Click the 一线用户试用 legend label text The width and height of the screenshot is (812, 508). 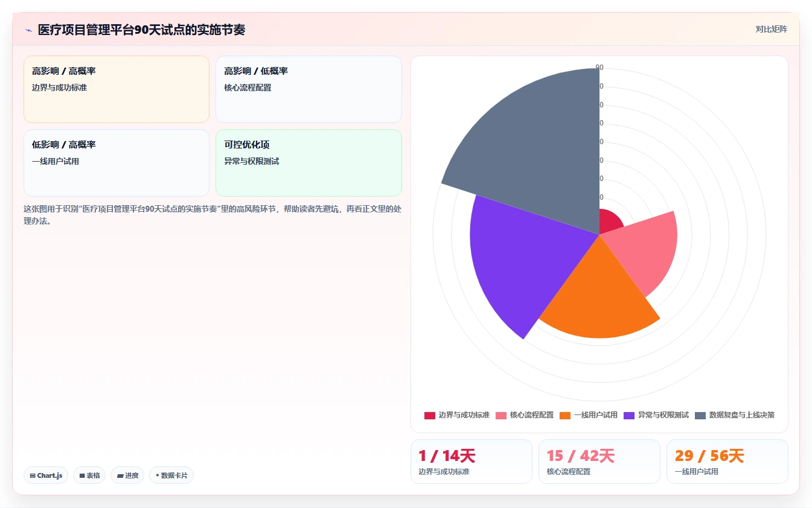tap(595, 415)
